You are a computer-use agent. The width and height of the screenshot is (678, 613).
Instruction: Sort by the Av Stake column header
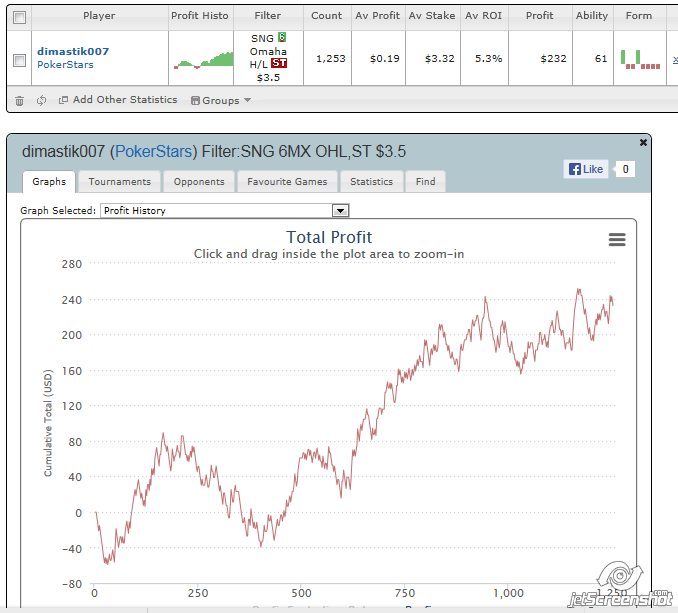(x=432, y=16)
